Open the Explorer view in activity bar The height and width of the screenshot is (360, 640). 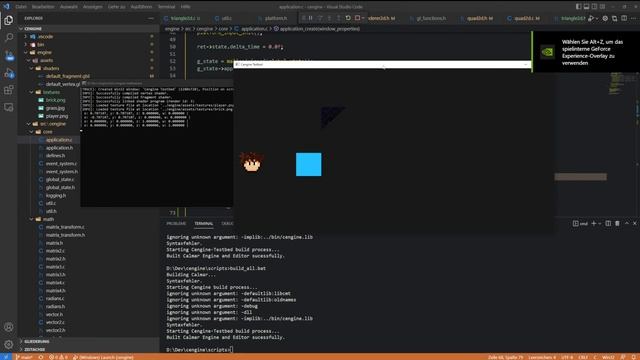point(9,20)
